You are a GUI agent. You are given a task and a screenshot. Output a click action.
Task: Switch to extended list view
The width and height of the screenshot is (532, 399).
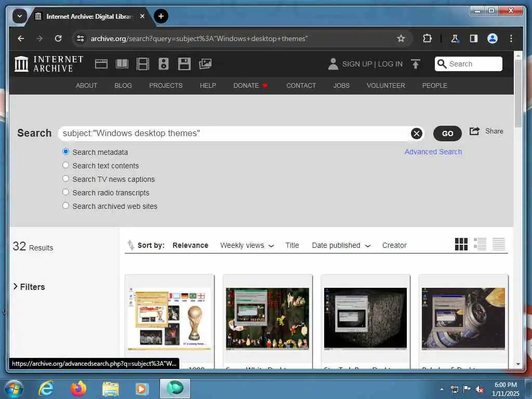click(x=480, y=244)
